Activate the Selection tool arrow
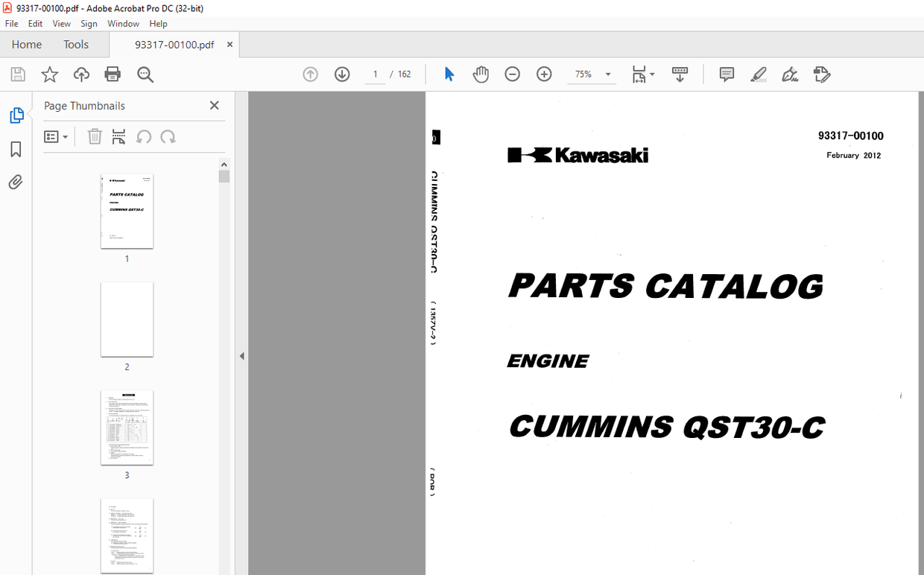Screen dimensions: 924x575 click(449, 74)
